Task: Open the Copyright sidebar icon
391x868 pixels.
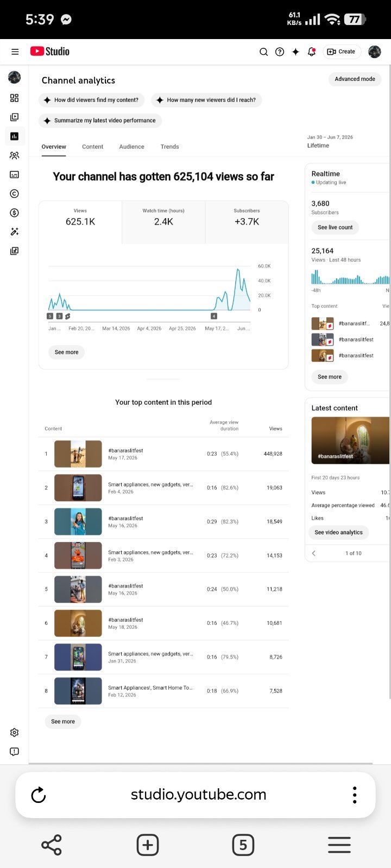Action: point(15,194)
